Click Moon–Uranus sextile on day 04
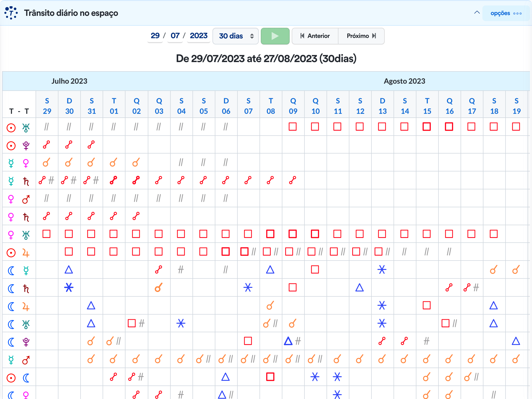 pos(181,323)
